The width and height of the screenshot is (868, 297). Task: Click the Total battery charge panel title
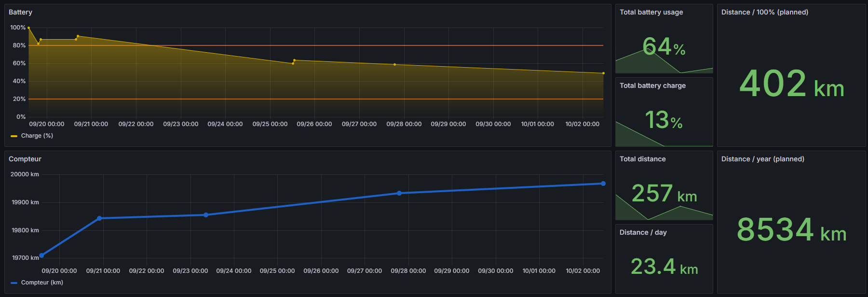pos(652,85)
